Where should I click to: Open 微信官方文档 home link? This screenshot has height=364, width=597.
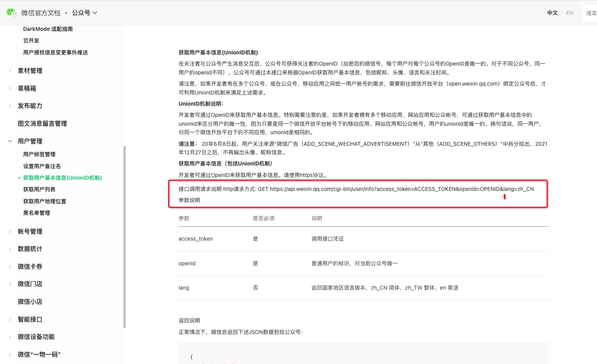(41, 13)
